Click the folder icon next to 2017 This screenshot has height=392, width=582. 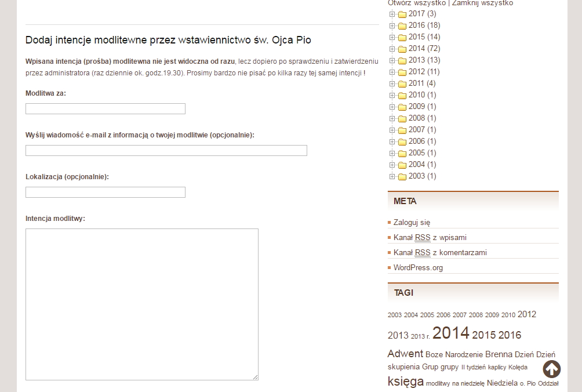point(403,13)
